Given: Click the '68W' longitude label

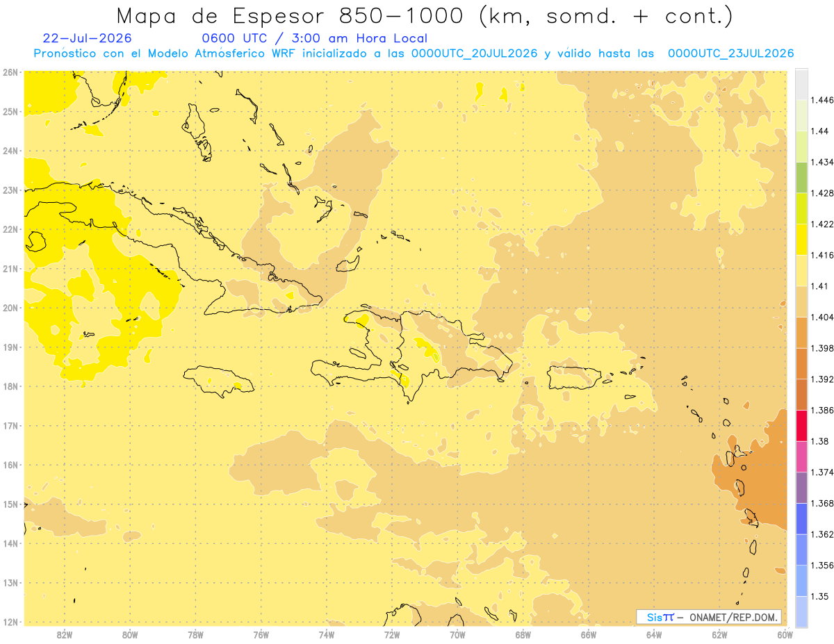Looking at the screenshot, I should 523,634.
